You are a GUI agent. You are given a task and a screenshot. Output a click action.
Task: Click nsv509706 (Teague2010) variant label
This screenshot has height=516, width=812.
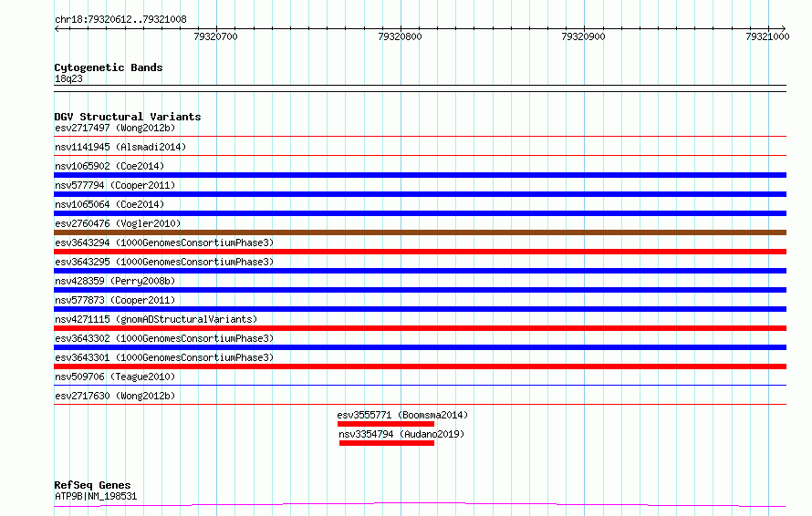pyautogui.click(x=115, y=377)
